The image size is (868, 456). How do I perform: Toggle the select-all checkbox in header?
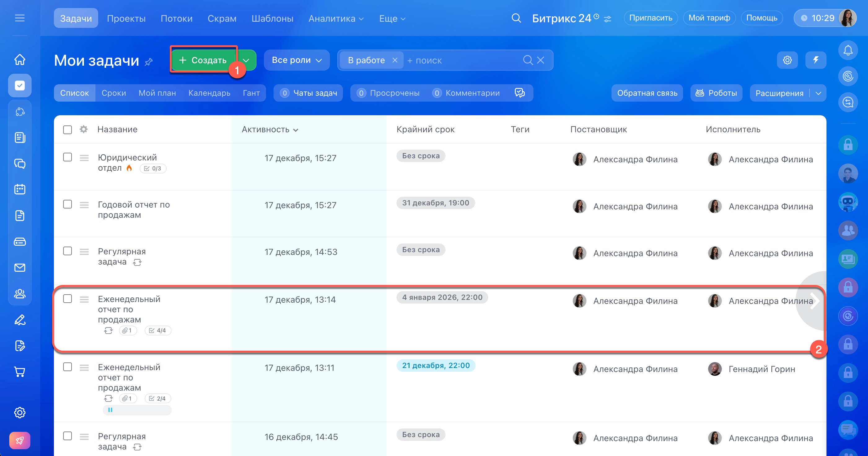click(x=68, y=130)
